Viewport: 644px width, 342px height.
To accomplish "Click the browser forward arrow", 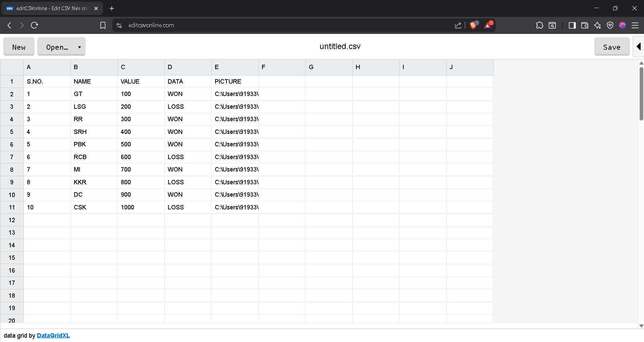I will (x=22, y=25).
